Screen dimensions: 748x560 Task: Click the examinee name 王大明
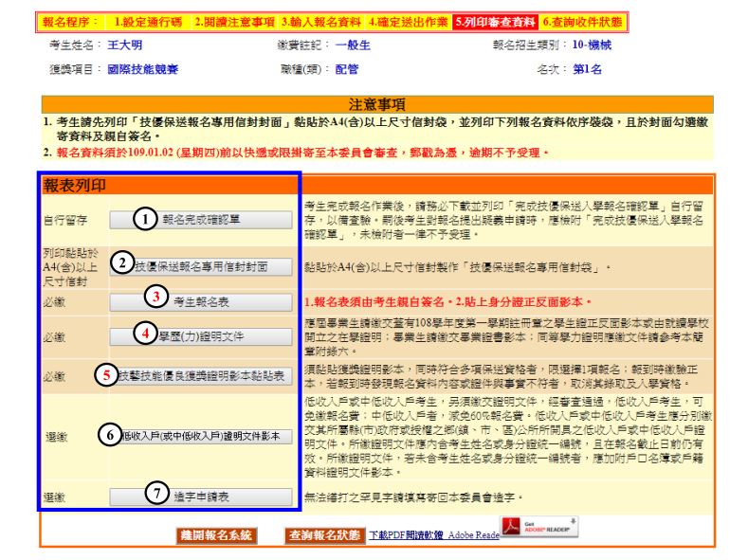(124, 45)
